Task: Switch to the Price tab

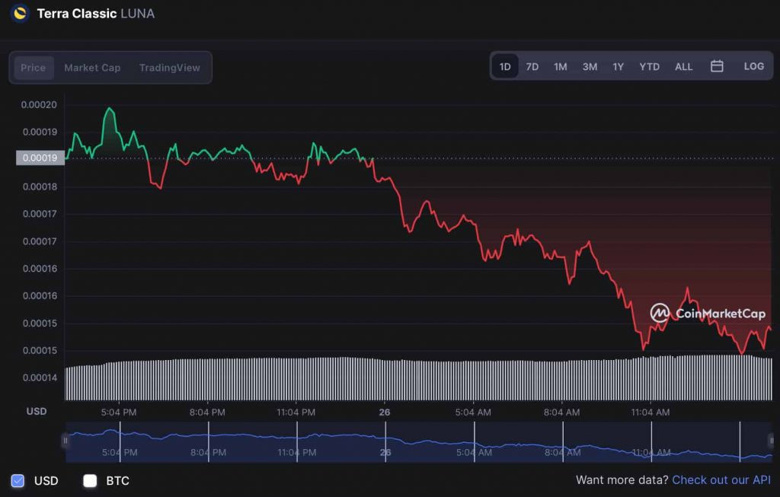Action: coord(34,68)
